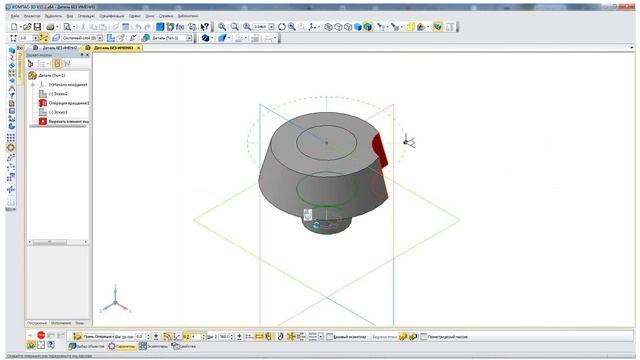This screenshot has width=640, height=360.
Task: Toggle the highlighted orthogonal snap button near the 1.0 field
Action: [43, 38]
